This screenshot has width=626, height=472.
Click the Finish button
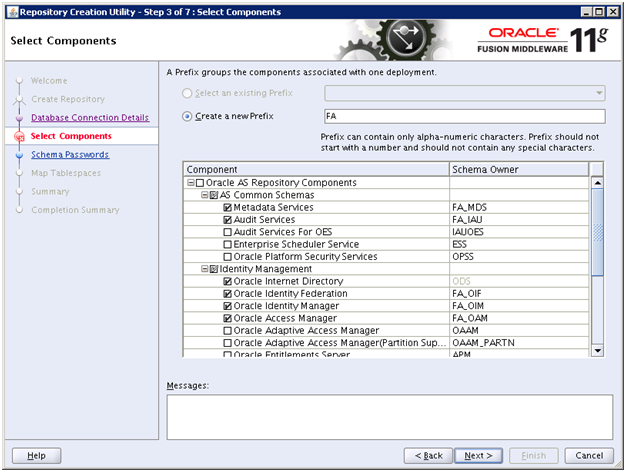[533, 456]
